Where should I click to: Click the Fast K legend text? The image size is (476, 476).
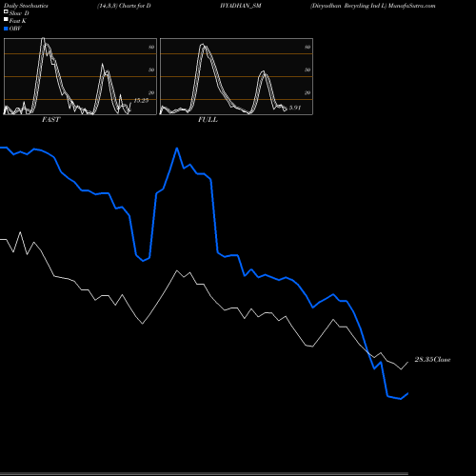pyautogui.click(x=18, y=21)
